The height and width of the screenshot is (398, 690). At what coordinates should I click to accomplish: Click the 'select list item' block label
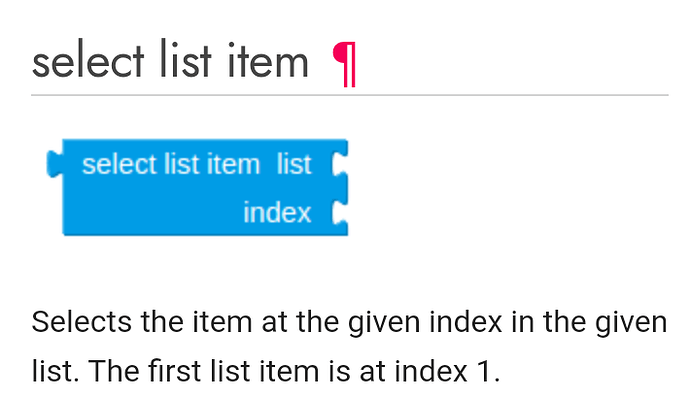[x=171, y=164]
